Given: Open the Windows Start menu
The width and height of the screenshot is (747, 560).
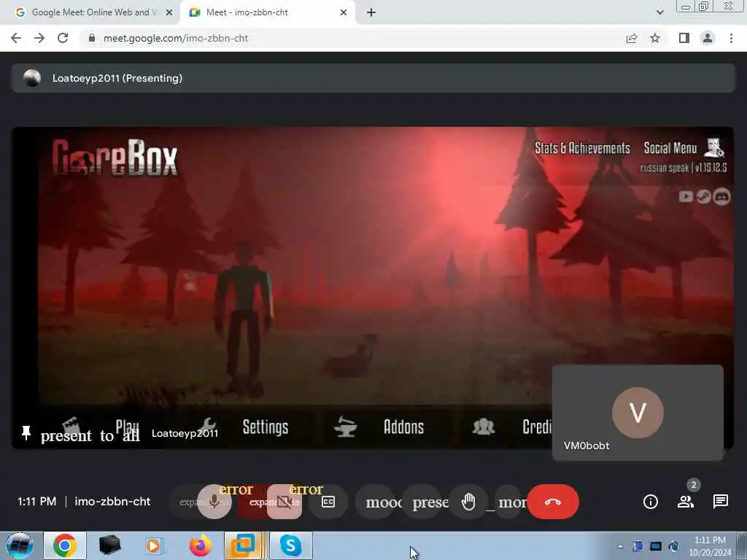Looking at the screenshot, I should (x=19, y=545).
